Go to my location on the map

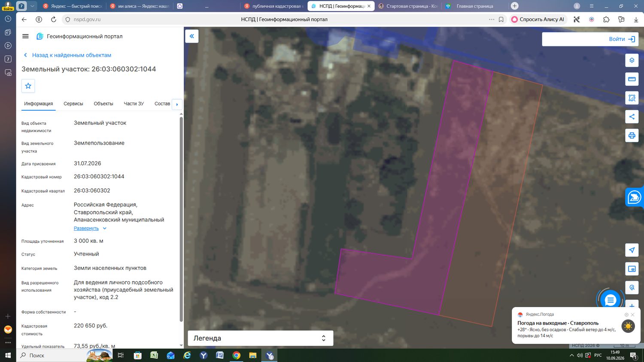[x=632, y=250]
